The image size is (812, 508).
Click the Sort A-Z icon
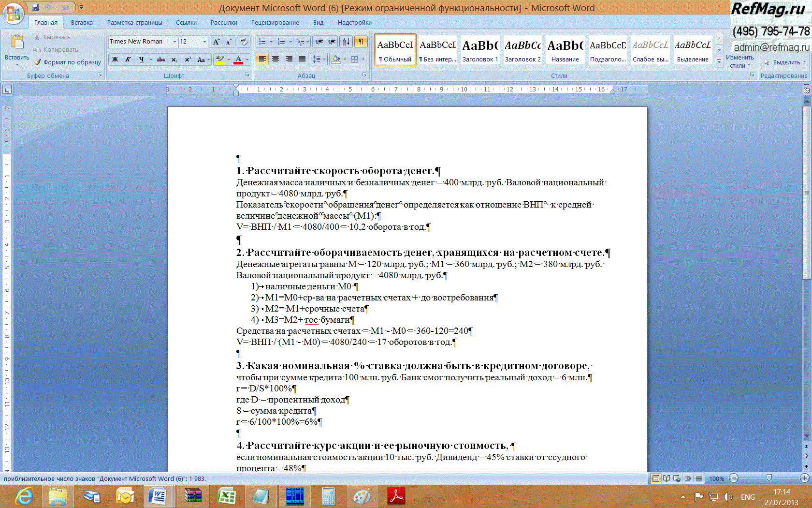pyautogui.click(x=346, y=42)
